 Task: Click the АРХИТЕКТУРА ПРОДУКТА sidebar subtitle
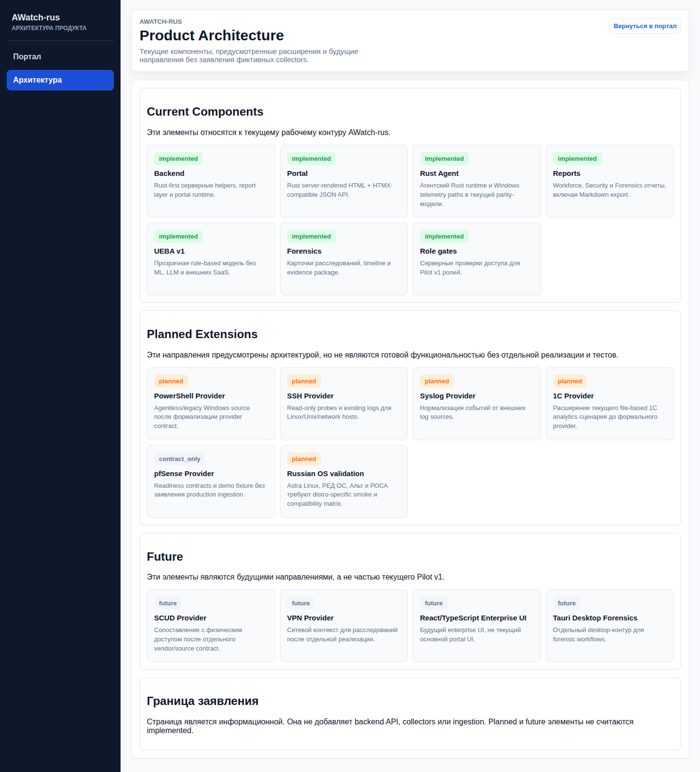pos(49,28)
